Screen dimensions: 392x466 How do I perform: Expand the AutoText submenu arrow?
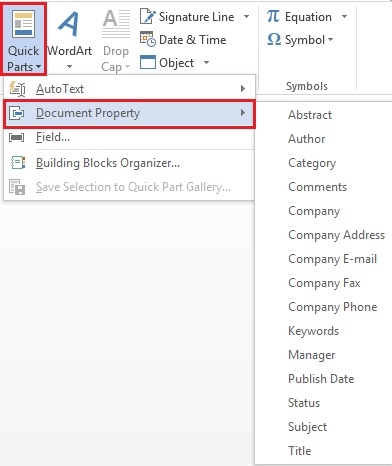pos(243,89)
